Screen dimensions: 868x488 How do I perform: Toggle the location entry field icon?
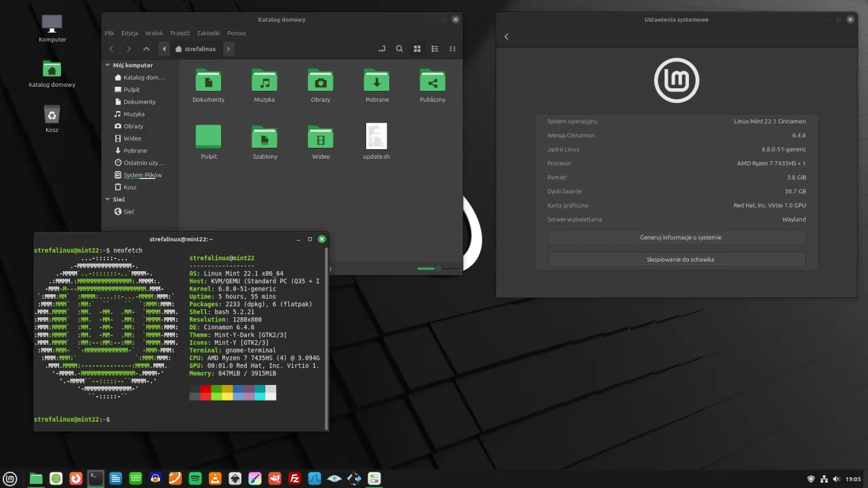click(382, 49)
